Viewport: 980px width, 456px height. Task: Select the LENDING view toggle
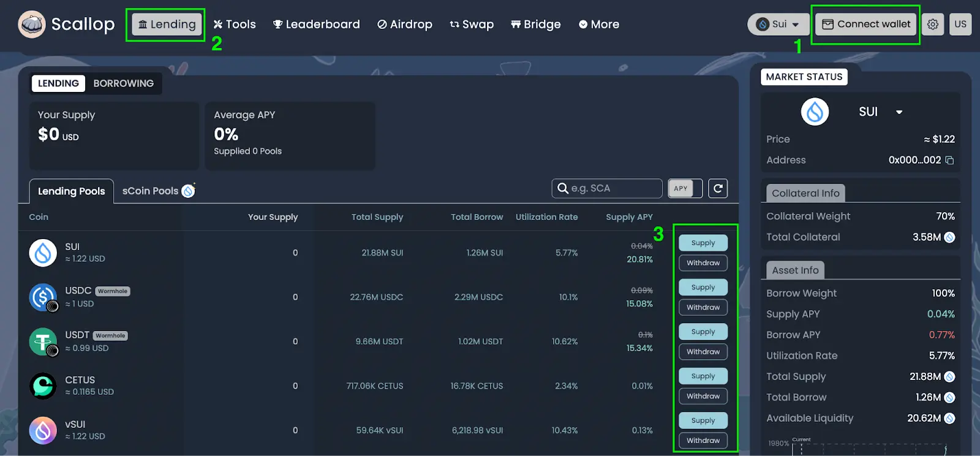(58, 83)
